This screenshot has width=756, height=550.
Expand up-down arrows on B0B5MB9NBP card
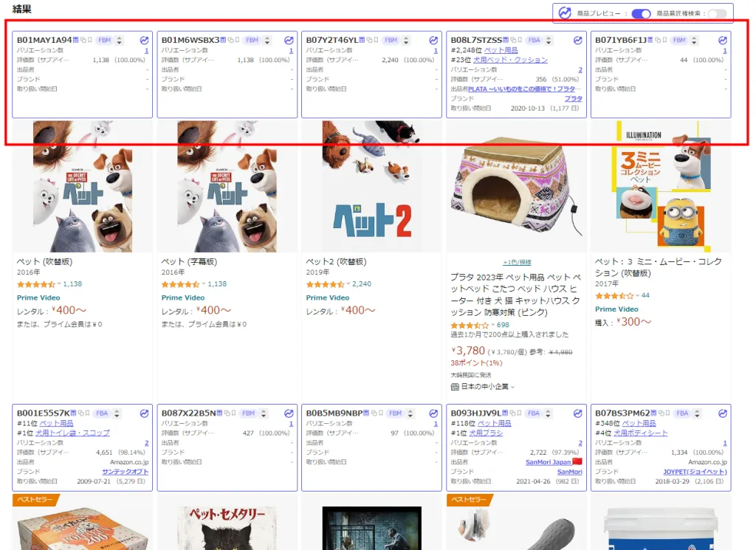pyautogui.click(x=410, y=413)
